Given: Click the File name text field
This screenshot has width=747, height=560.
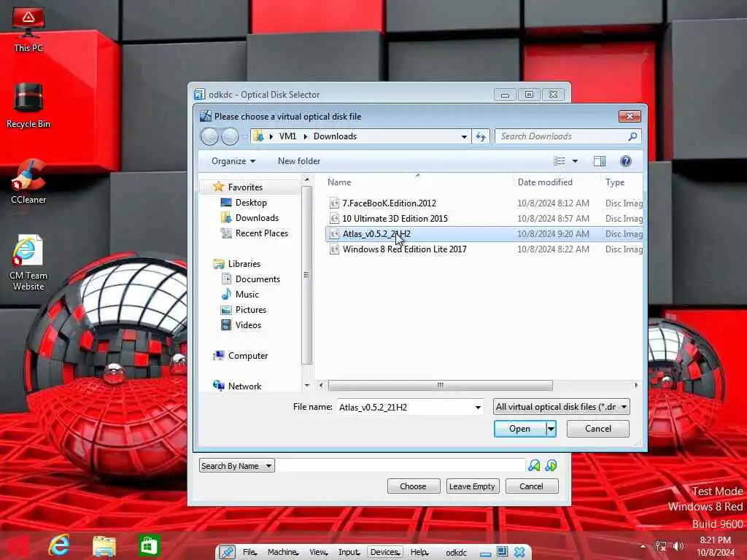Looking at the screenshot, I should pos(404,408).
